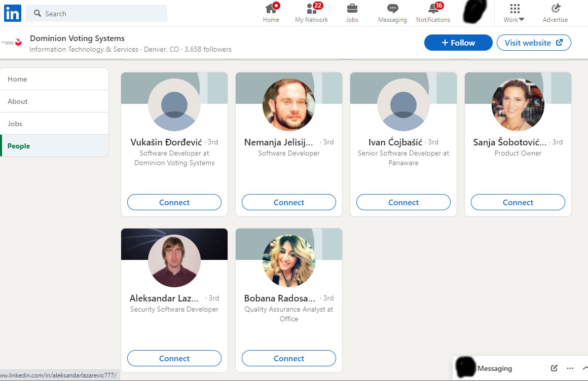Click the LinkedIn logo icon
This screenshot has height=381, width=588.
(12, 13)
